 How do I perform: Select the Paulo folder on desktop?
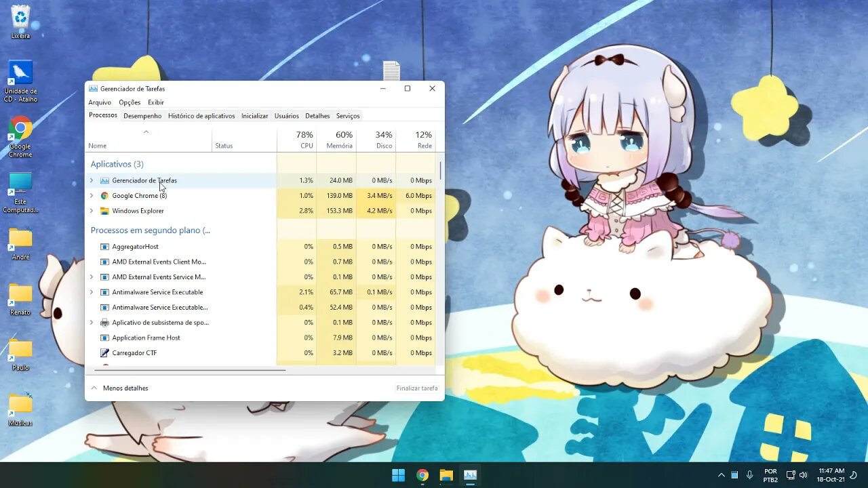point(20,355)
